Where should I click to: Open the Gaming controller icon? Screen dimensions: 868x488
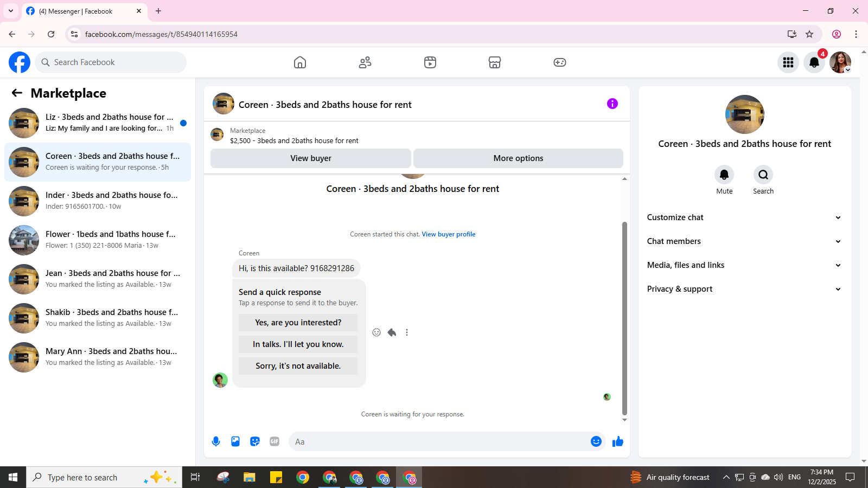coord(560,62)
